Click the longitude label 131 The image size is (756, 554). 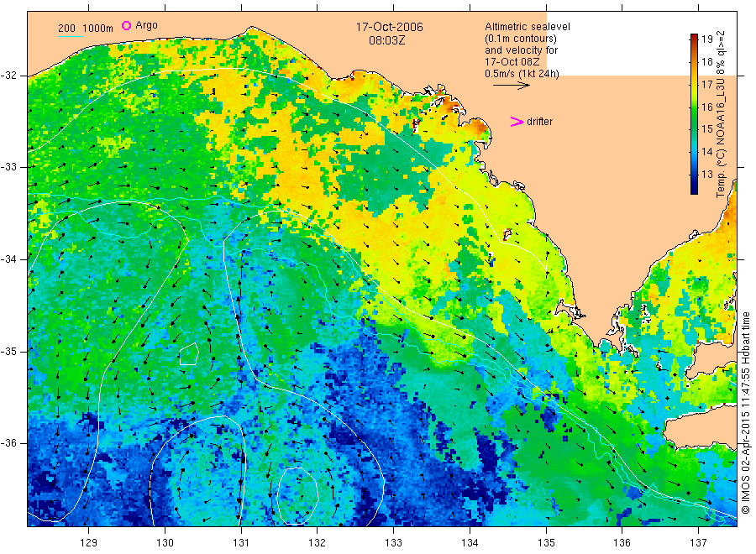[x=241, y=543]
